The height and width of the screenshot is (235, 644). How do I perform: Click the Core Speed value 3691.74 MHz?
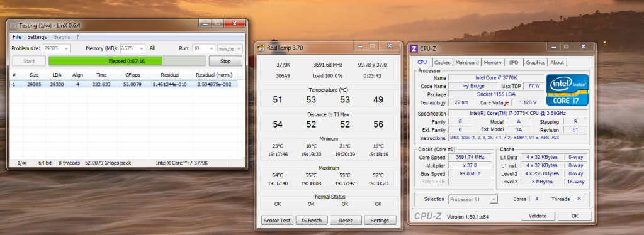(x=470, y=157)
